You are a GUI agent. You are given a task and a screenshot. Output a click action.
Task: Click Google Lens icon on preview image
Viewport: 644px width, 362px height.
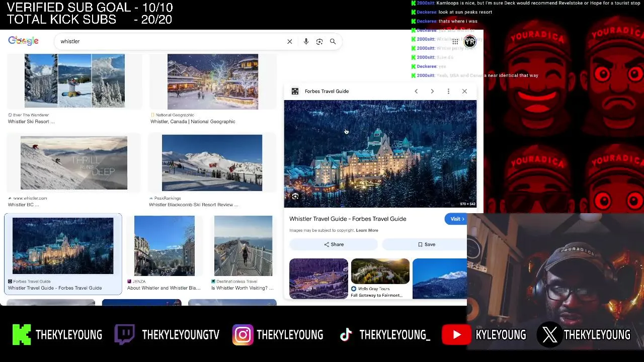(295, 197)
